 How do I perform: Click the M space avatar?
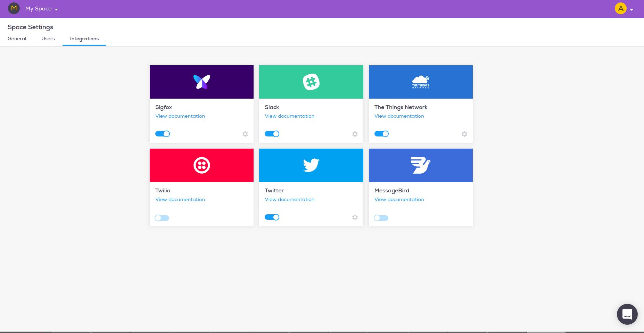pos(14,8)
